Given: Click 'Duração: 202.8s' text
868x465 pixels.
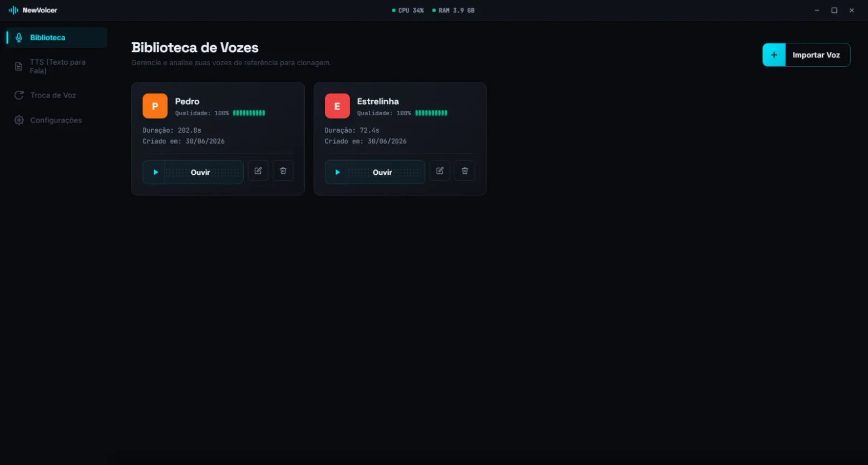Looking at the screenshot, I should pos(172,130).
